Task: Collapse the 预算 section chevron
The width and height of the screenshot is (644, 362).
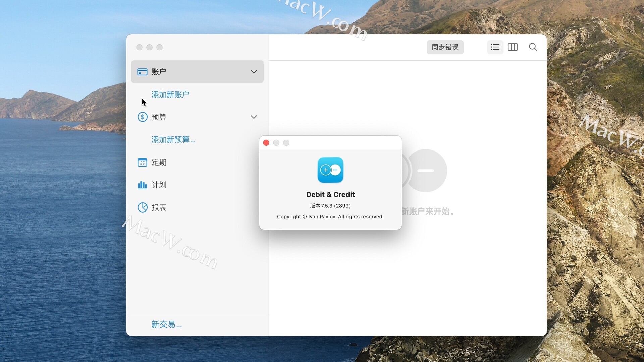Action: click(254, 117)
